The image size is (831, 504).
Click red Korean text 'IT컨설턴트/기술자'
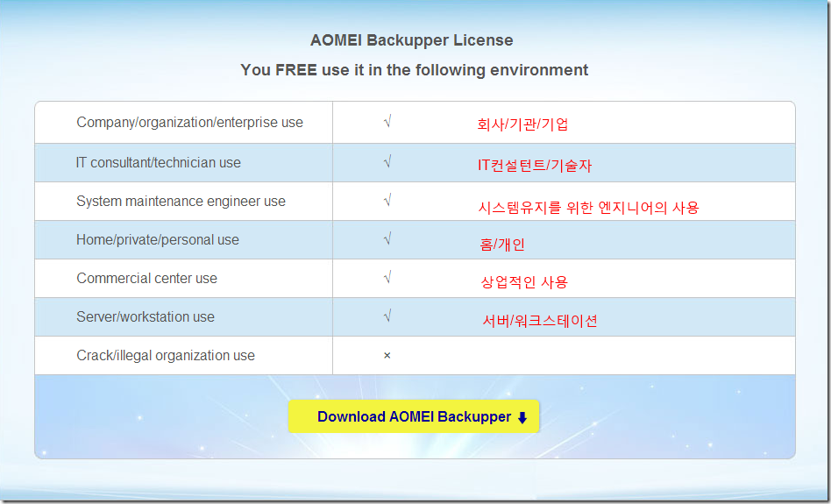534,166
